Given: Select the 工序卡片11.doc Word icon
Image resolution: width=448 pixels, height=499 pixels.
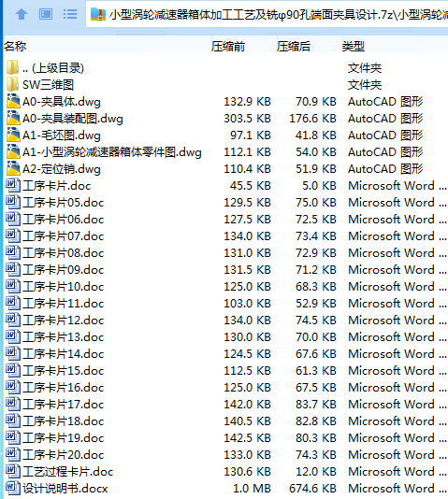Looking at the screenshot, I should tap(13, 304).
